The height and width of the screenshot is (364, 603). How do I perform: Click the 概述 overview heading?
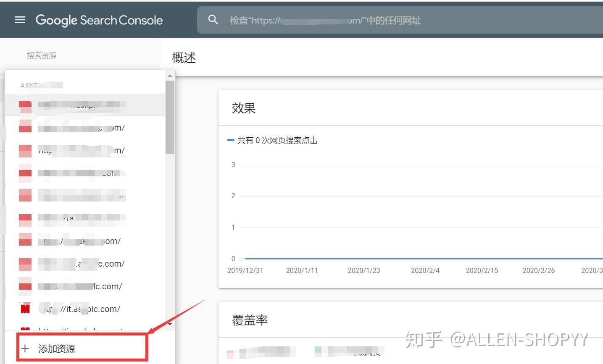click(184, 58)
